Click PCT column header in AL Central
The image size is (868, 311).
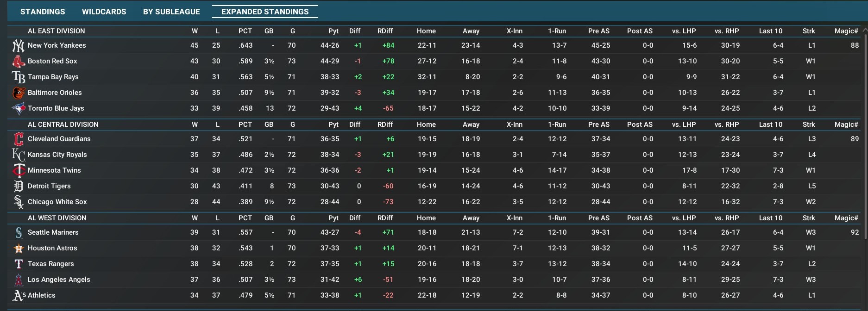pos(245,124)
